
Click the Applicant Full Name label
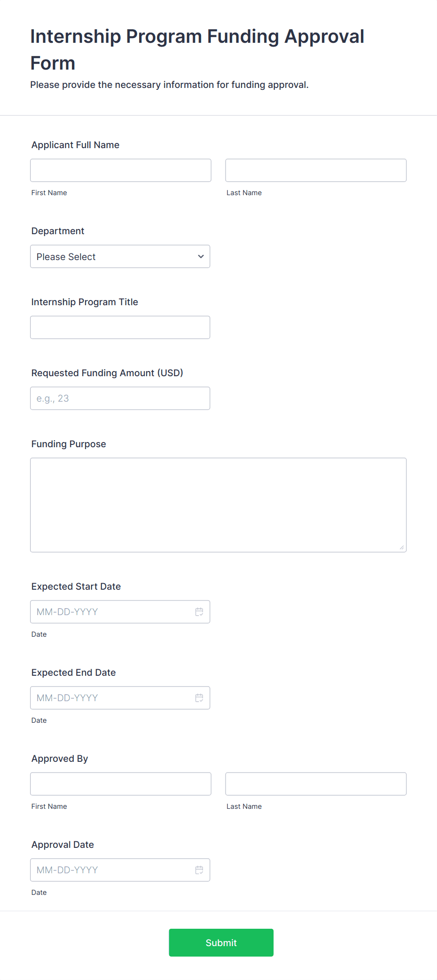click(75, 145)
